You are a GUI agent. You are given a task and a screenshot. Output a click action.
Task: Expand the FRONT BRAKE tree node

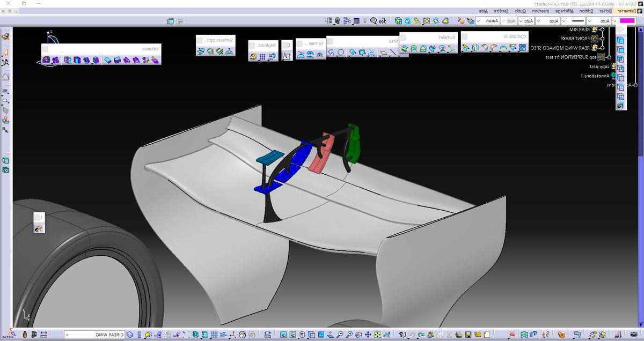point(602,39)
